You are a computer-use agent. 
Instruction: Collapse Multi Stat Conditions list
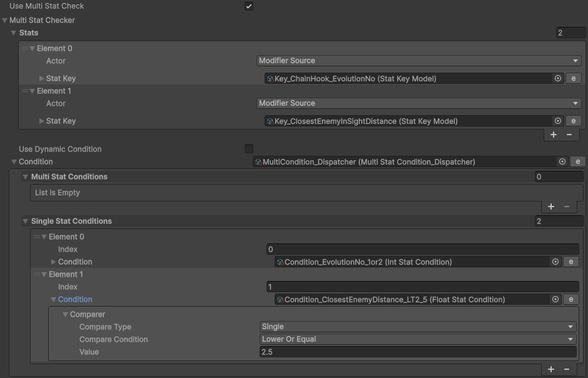tap(26, 176)
